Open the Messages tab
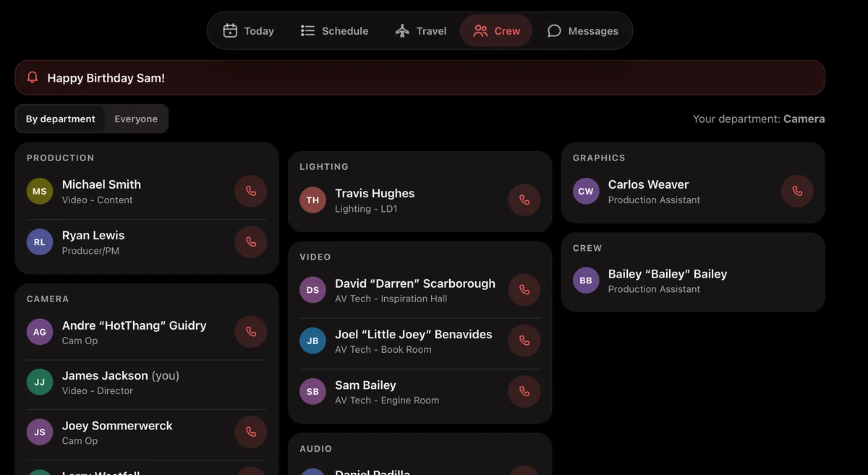The image size is (868, 475). pos(582,31)
